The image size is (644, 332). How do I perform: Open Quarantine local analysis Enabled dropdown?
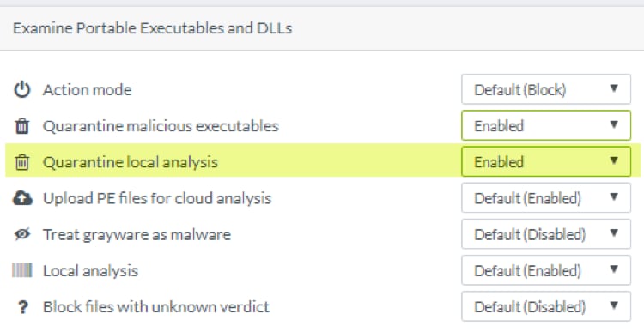[546, 161]
